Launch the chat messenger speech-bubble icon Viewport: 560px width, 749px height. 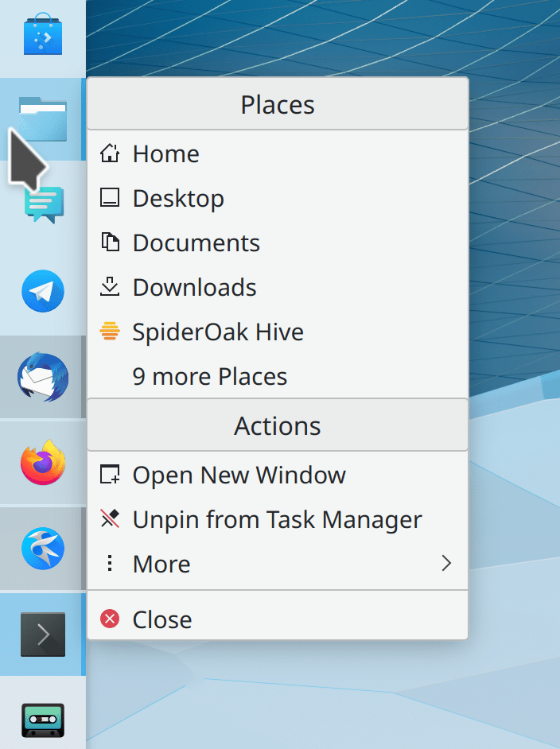[44, 204]
